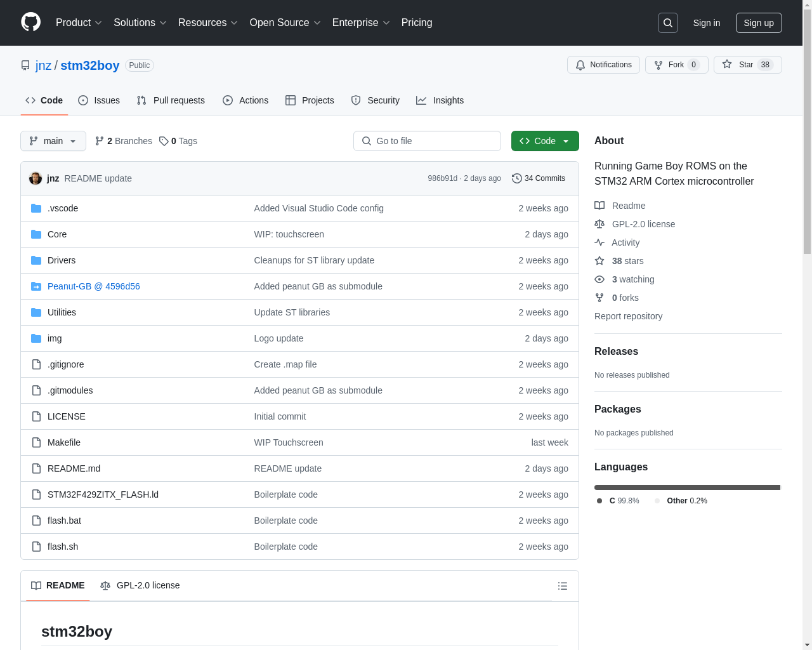Click the Sign in link
Viewport: 812px width, 650px height.
(707, 23)
